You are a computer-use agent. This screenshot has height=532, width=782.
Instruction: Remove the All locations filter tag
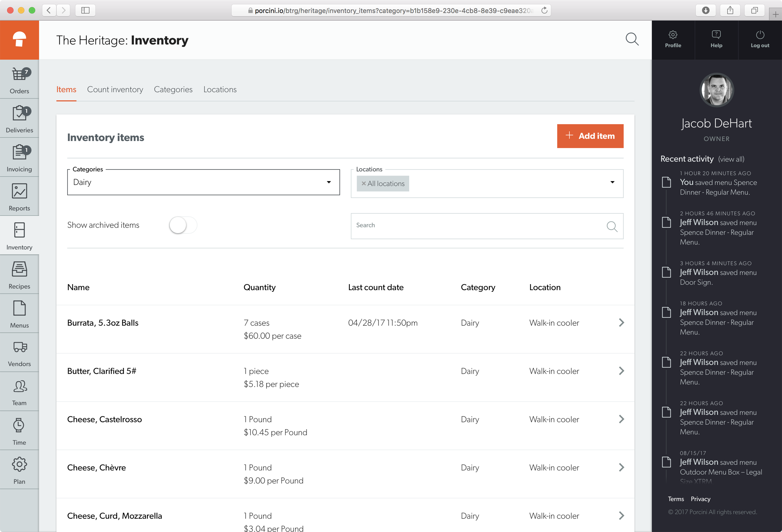363,184
